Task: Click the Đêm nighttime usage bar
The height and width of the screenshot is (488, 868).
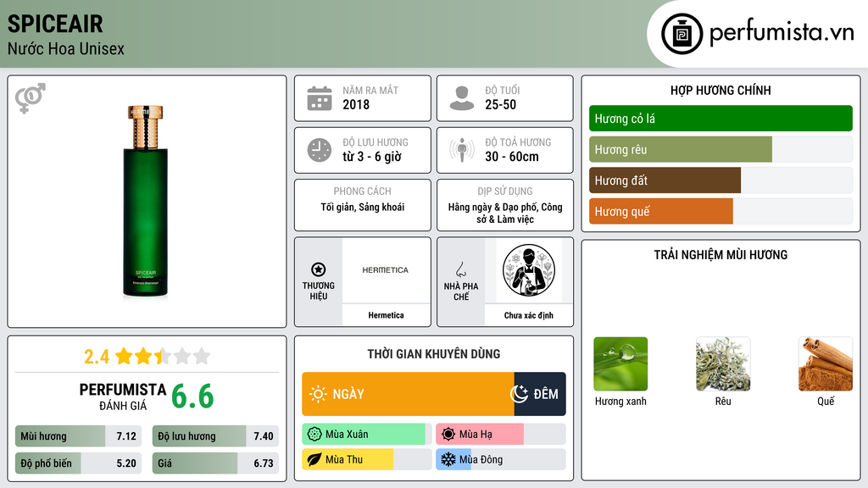Action: (540, 394)
